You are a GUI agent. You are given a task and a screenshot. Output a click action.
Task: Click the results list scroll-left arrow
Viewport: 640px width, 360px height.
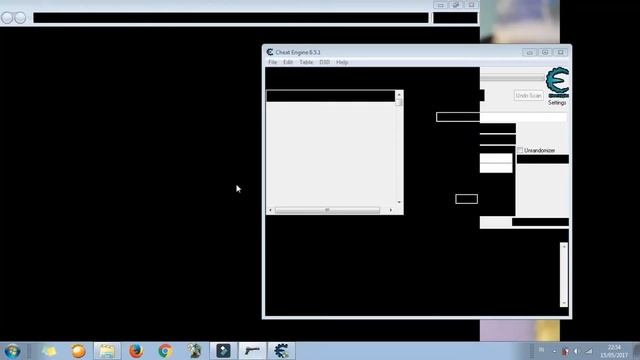270,210
